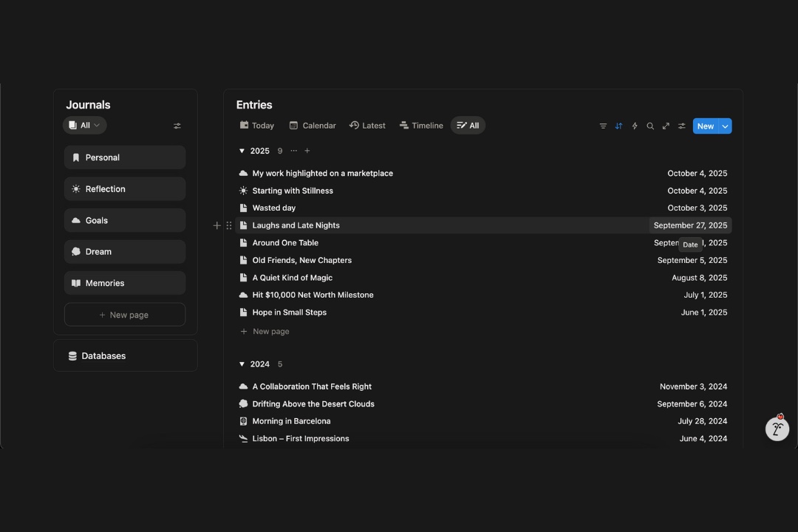Click the floating assistant avatar icon
Screen dimensions: 798x532
(x=777, y=429)
